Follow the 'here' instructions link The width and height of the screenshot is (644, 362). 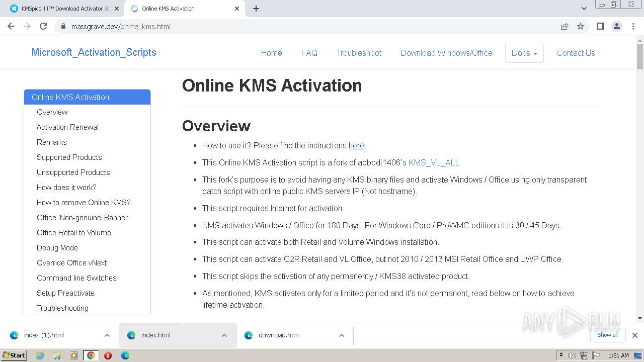click(x=356, y=145)
